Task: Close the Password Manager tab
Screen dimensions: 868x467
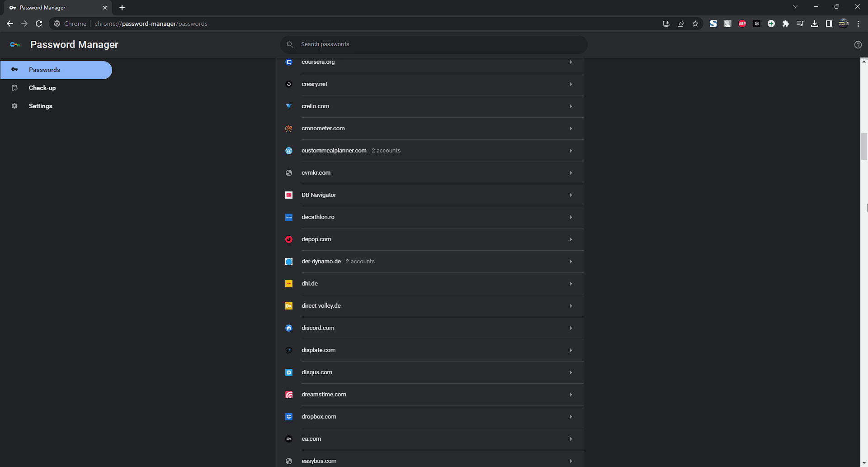Action: click(105, 8)
